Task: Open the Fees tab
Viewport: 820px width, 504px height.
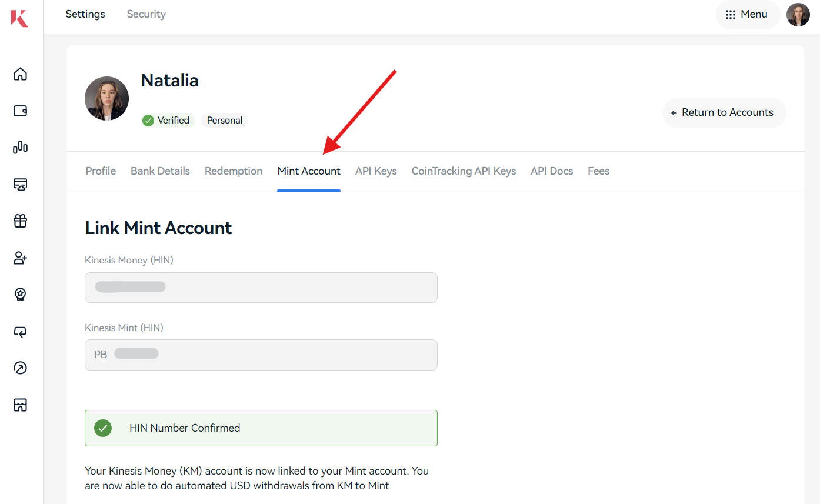Action: click(598, 171)
